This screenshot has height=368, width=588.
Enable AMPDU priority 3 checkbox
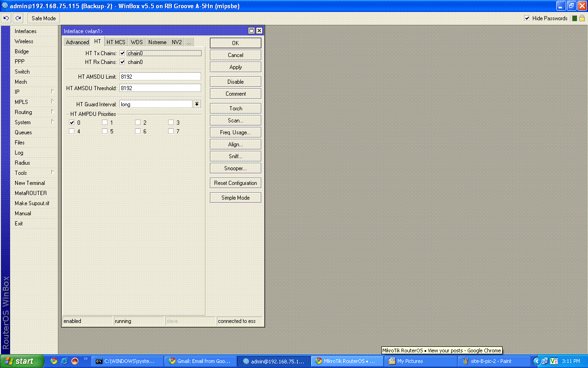(x=171, y=123)
